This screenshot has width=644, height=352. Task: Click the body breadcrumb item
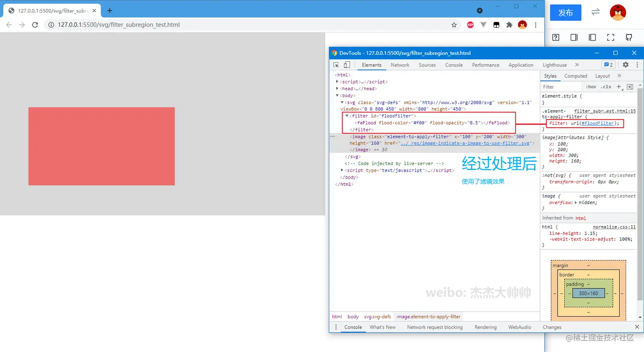pos(353,317)
